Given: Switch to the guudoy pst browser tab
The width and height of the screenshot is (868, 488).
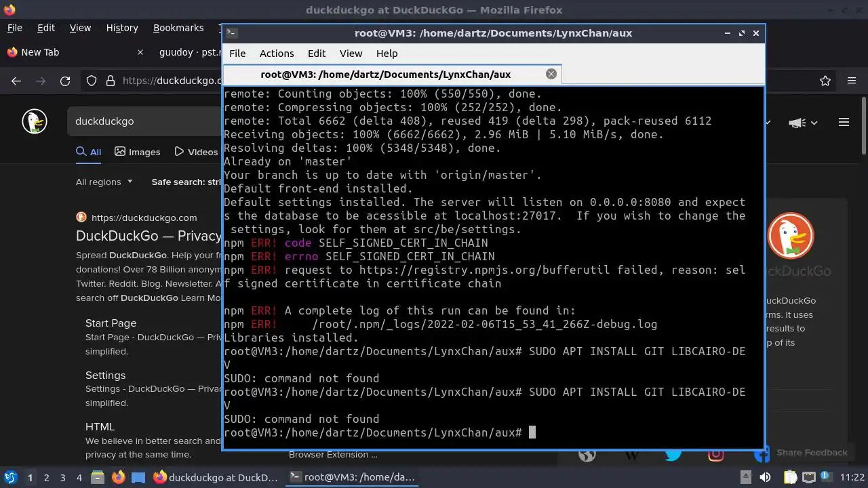Looking at the screenshot, I should [x=190, y=52].
